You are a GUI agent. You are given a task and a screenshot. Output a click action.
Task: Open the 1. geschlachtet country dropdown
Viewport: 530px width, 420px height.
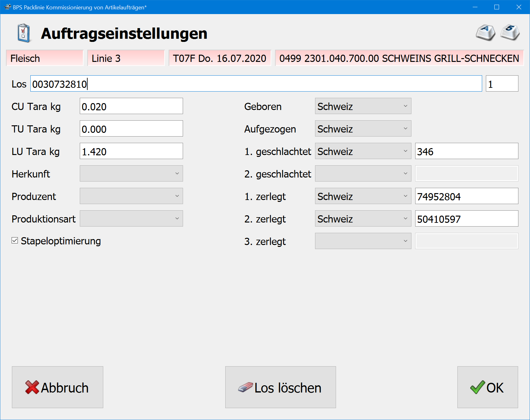tap(363, 151)
